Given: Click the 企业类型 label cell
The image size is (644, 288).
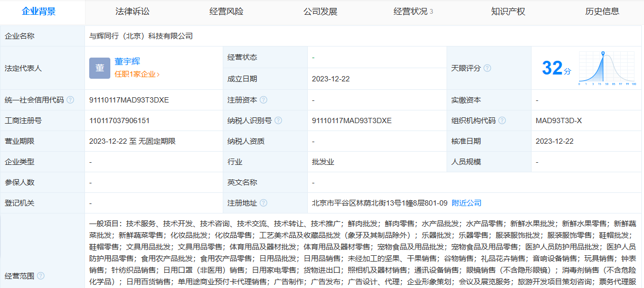Looking at the screenshot, I should point(42,162).
